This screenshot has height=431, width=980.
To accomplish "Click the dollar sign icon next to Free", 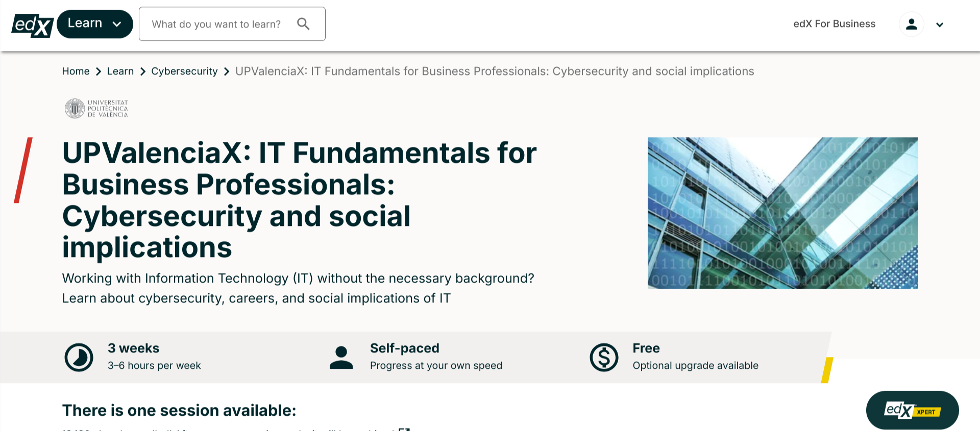I will 604,357.
